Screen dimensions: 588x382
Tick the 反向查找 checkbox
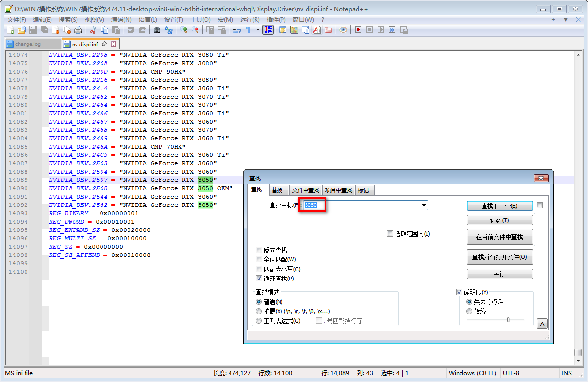click(x=259, y=250)
